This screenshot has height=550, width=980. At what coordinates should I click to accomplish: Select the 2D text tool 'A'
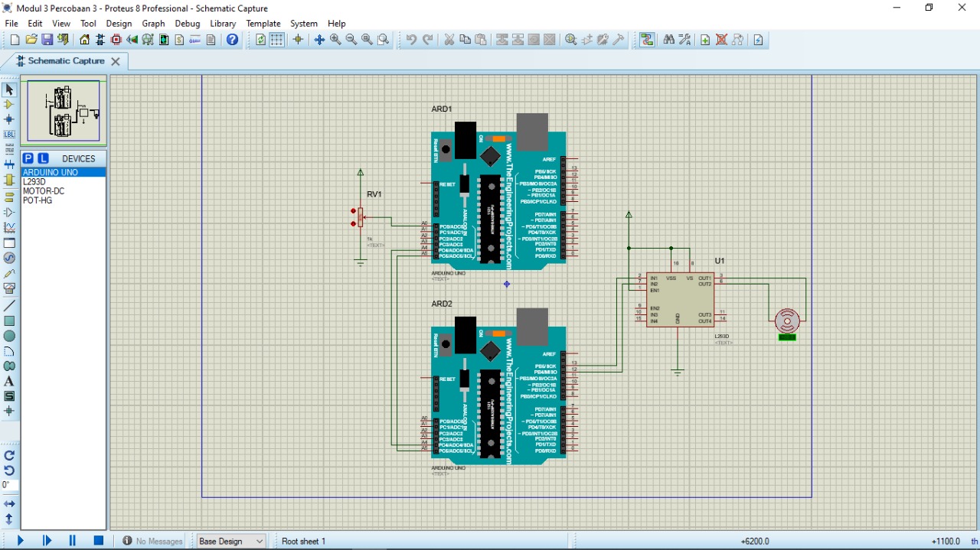point(9,381)
